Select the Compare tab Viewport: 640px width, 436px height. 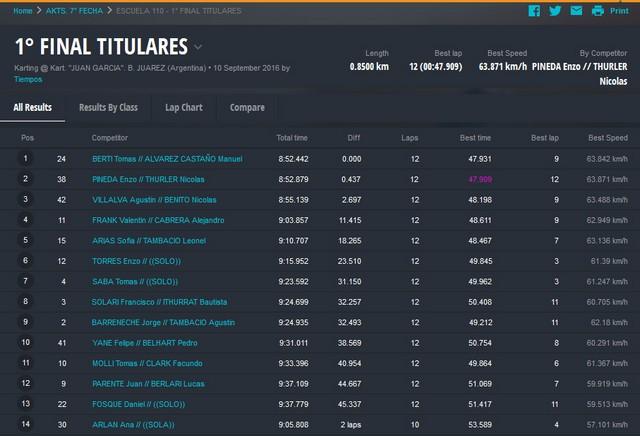pos(247,107)
